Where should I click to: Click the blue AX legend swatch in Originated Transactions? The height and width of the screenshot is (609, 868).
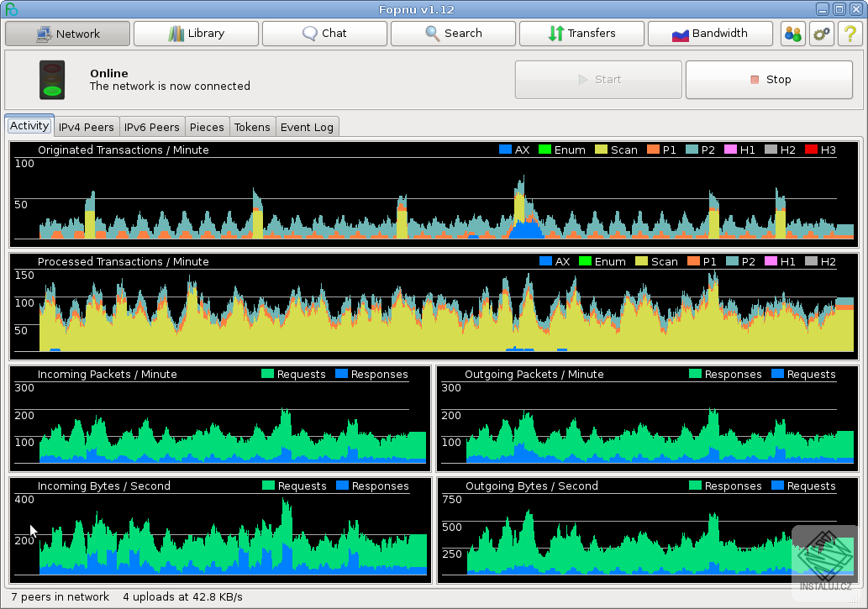point(505,150)
